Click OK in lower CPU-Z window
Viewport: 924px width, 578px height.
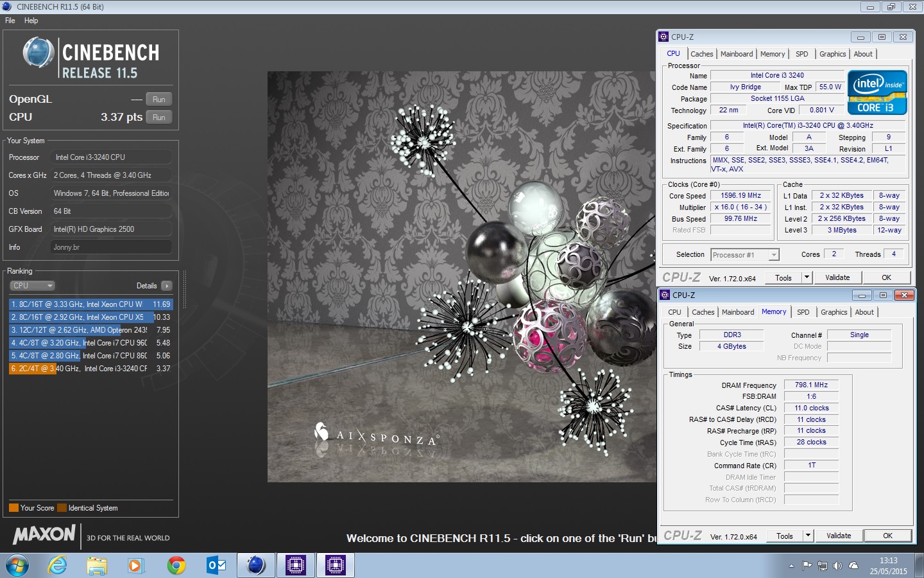point(887,536)
